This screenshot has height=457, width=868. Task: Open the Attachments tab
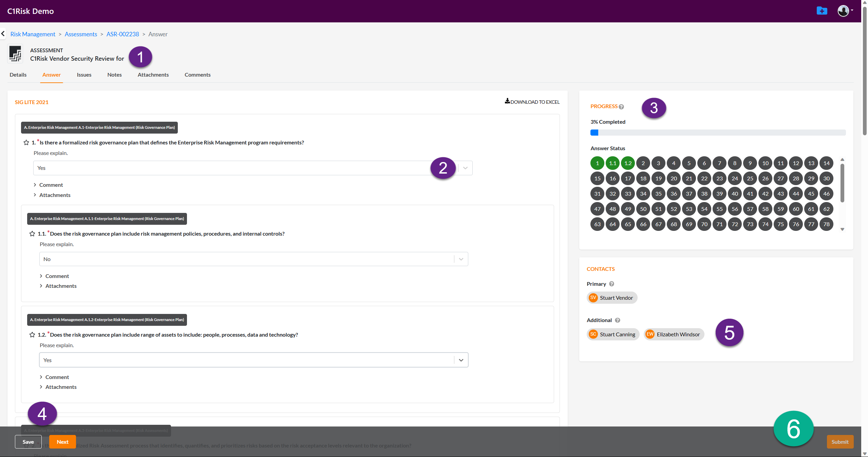153,75
